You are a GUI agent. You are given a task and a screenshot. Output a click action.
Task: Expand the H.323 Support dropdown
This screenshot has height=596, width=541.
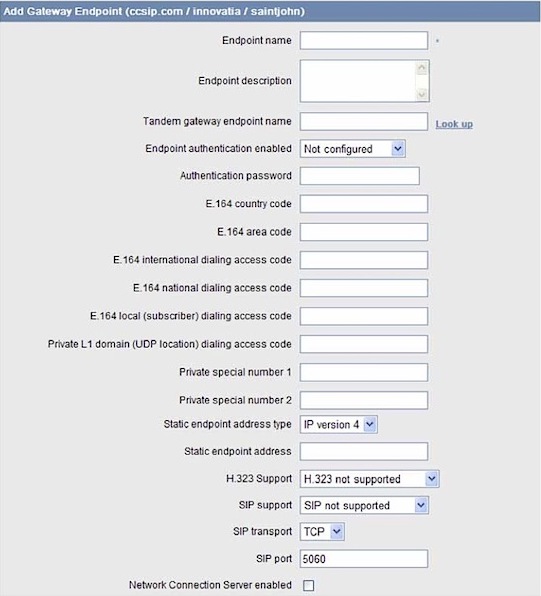[x=369, y=479]
